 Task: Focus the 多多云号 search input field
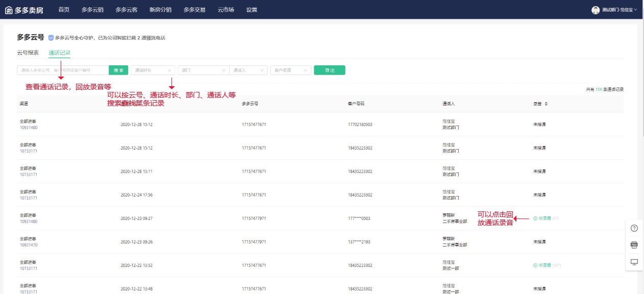click(x=63, y=70)
